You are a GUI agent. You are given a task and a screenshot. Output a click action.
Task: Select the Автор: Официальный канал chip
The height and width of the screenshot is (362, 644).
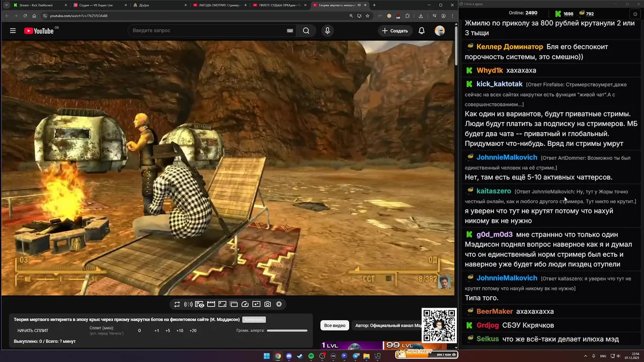387,325
